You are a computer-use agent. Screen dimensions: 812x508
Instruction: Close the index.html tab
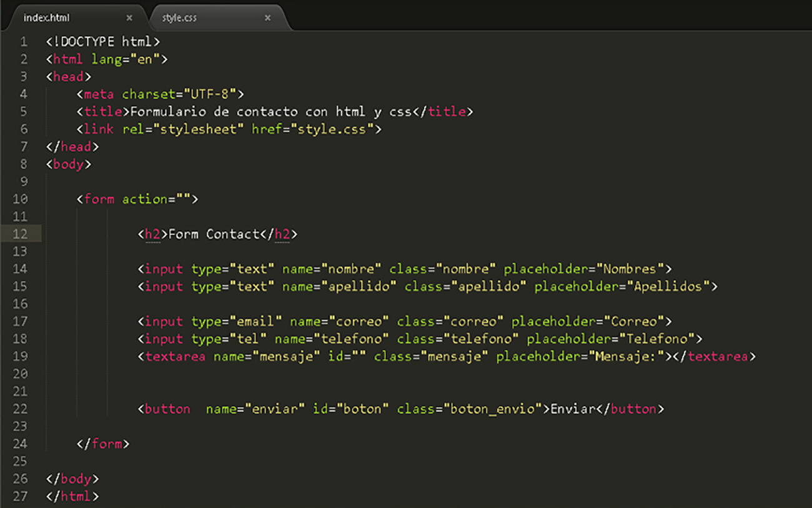point(129,18)
